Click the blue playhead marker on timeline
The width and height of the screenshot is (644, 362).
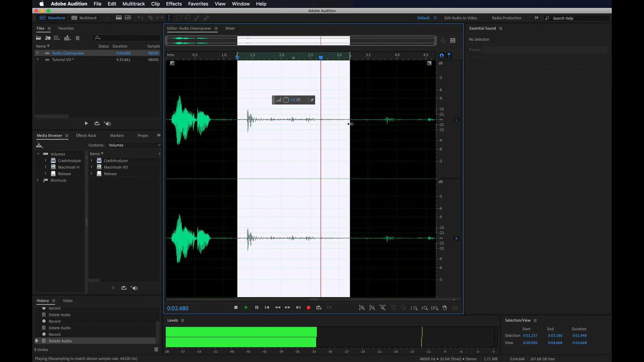tap(321, 58)
